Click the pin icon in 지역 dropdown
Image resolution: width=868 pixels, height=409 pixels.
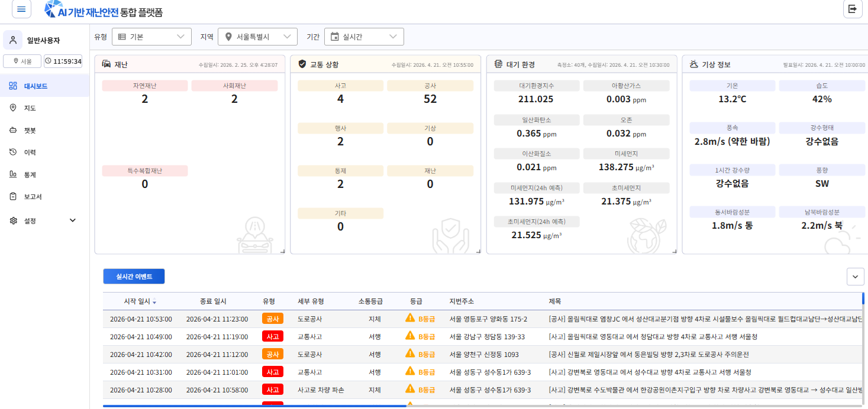coord(228,37)
